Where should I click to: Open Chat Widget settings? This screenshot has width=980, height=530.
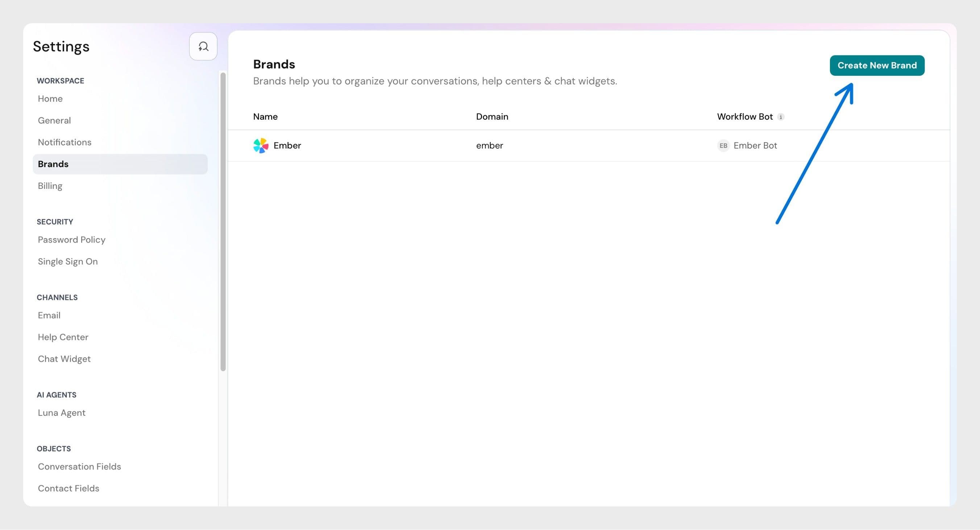(x=64, y=359)
